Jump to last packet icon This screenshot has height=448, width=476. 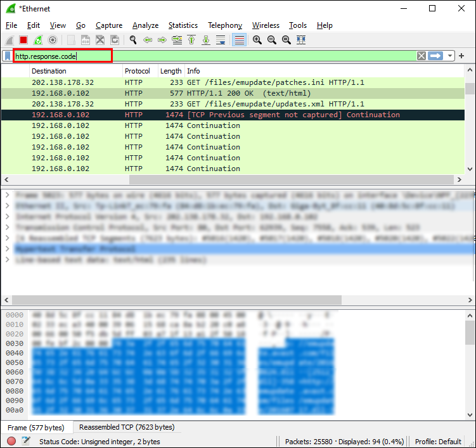click(x=206, y=40)
